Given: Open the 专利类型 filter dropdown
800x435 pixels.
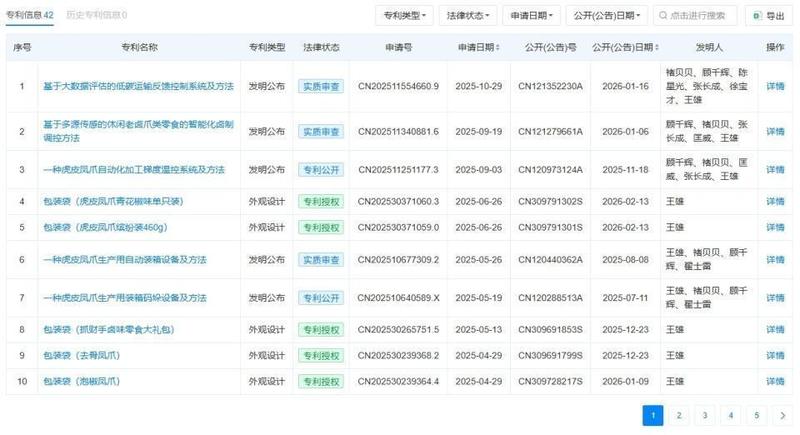Looking at the screenshot, I should 404,15.
